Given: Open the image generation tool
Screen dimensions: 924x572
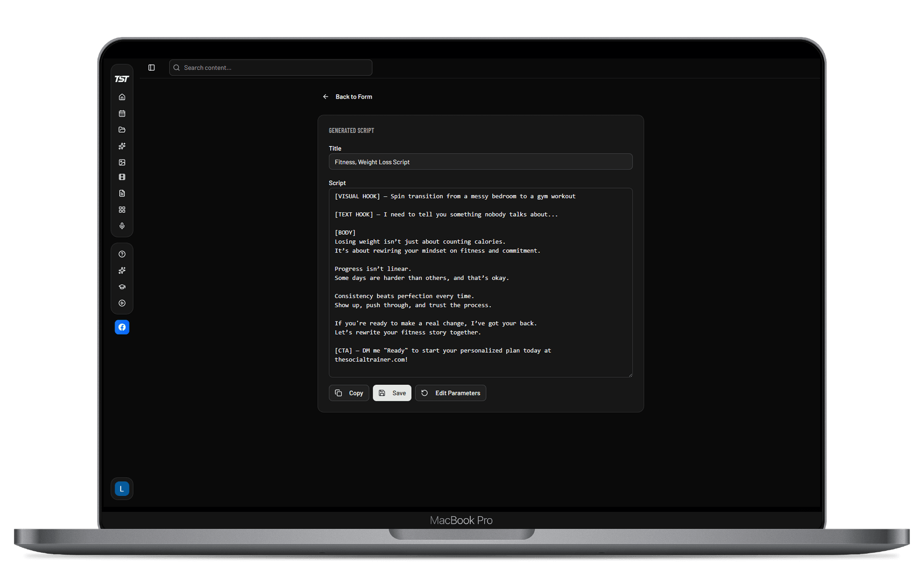Looking at the screenshot, I should 122,162.
